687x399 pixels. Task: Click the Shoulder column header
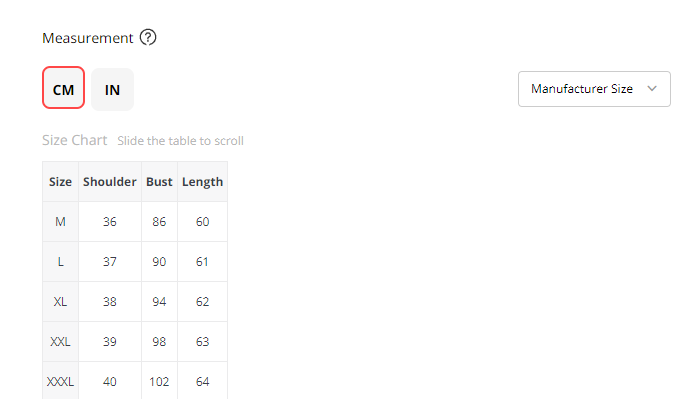(110, 182)
